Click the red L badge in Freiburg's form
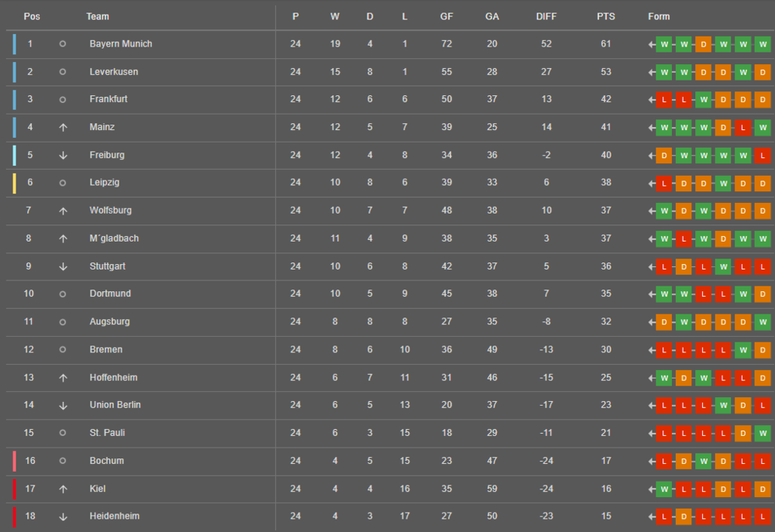The width and height of the screenshot is (775, 532). tap(762, 156)
